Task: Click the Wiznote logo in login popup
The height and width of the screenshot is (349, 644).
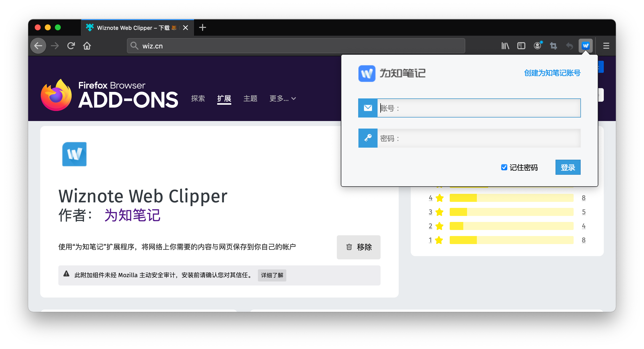Action: [367, 73]
